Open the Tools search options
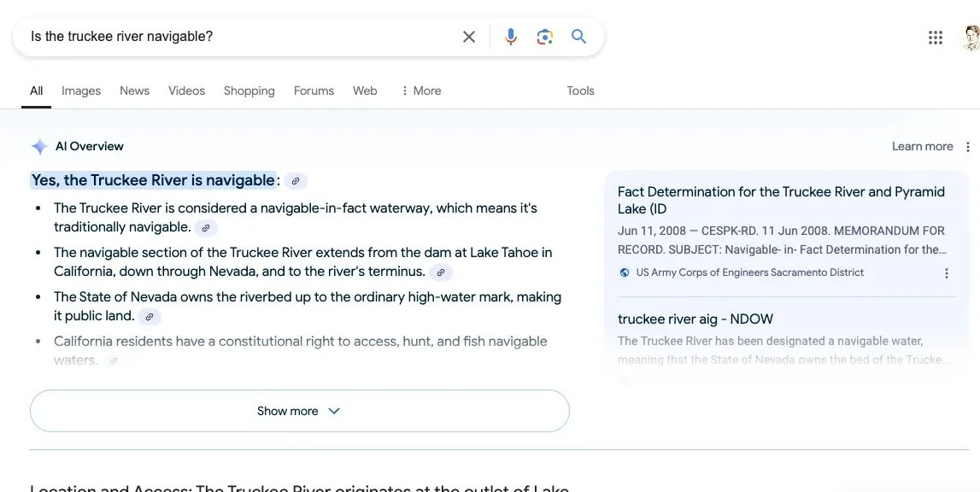The height and width of the screenshot is (492, 980). 580,91
